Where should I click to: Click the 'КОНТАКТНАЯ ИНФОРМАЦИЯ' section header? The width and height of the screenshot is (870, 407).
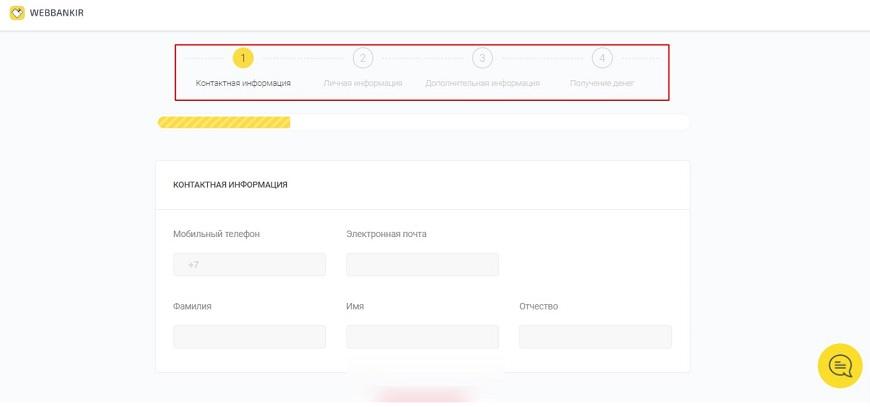tap(230, 185)
